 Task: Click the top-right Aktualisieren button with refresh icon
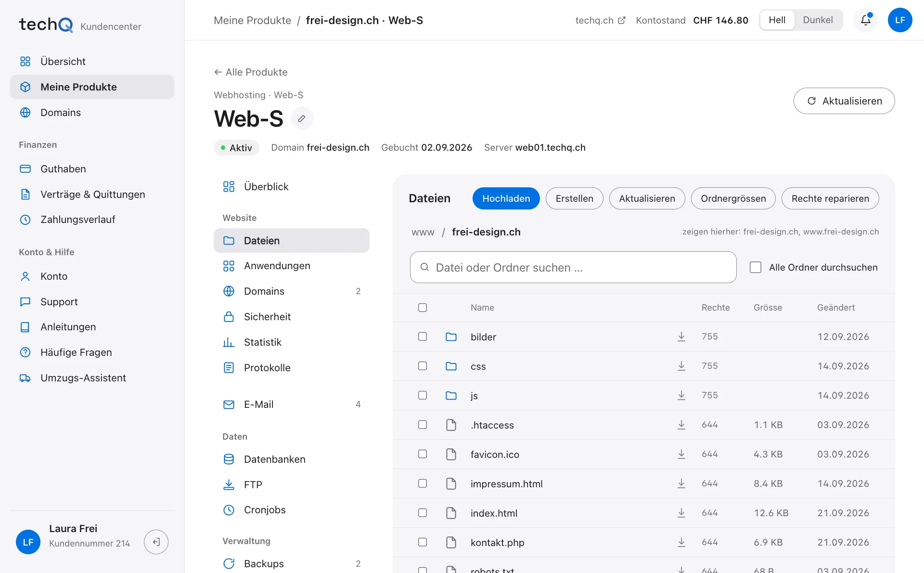point(844,101)
